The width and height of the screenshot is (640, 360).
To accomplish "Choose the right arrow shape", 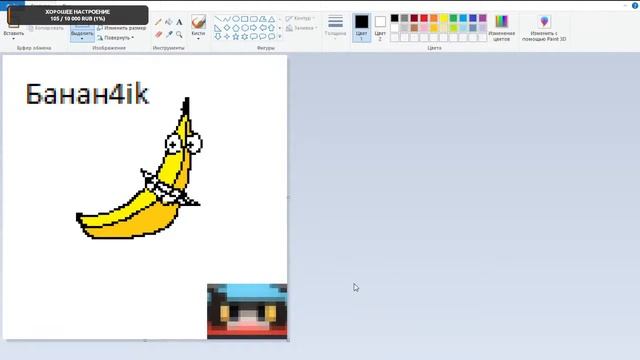I will tap(253, 28).
